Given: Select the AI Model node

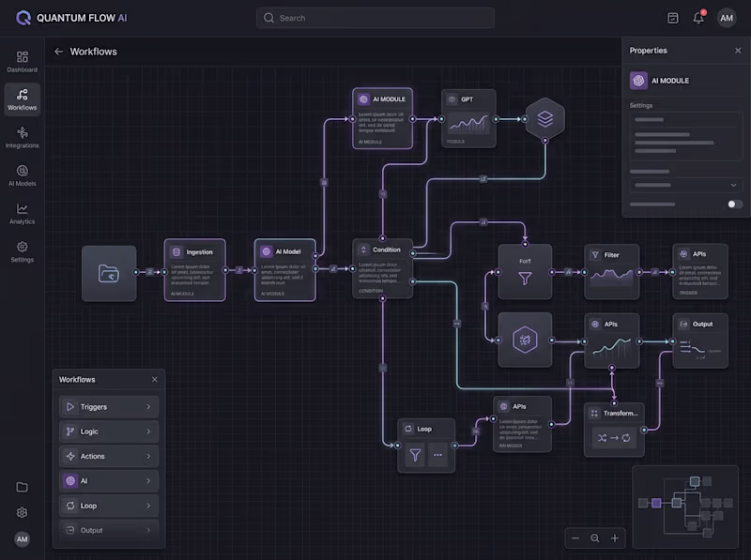Looking at the screenshot, I should click(285, 270).
